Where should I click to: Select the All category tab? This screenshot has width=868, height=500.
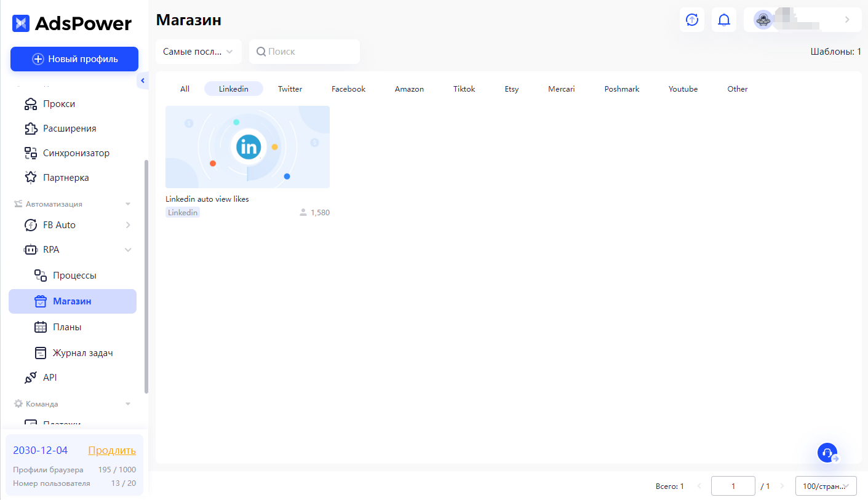pos(185,89)
